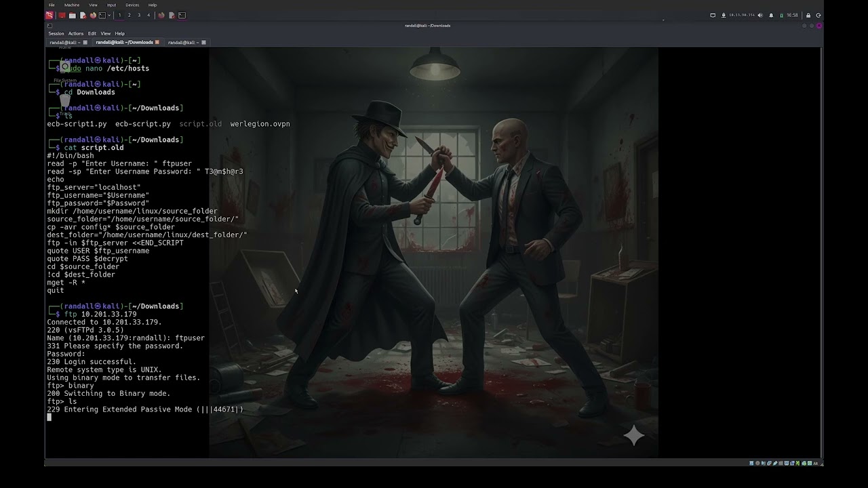Click the 'ftp_server="localhost"' line

click(x=94, y=187)
